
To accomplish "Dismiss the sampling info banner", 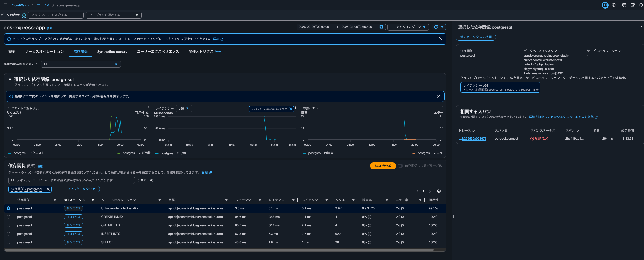I will point(440,39).
